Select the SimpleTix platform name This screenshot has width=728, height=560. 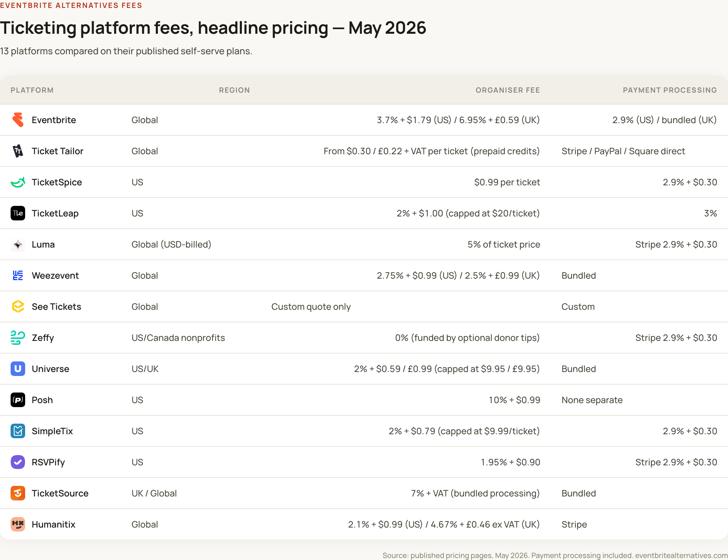pyautogui.click(x=52, y=431)
